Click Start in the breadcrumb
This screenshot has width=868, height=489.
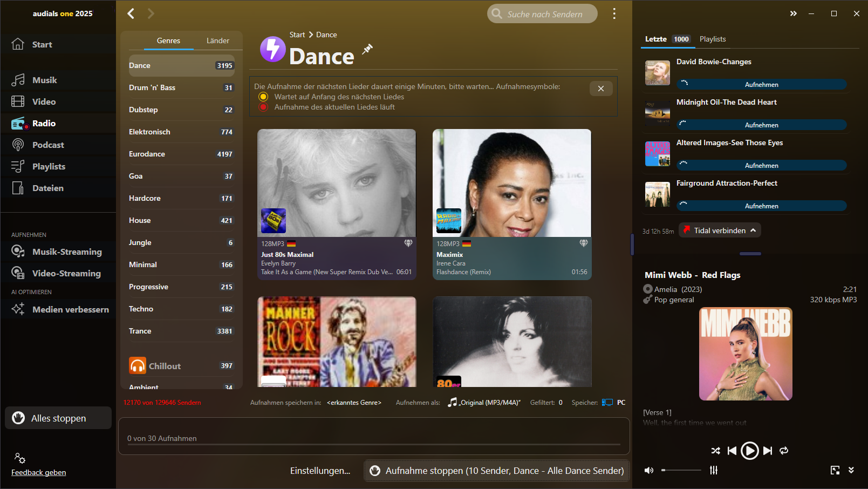297,35
